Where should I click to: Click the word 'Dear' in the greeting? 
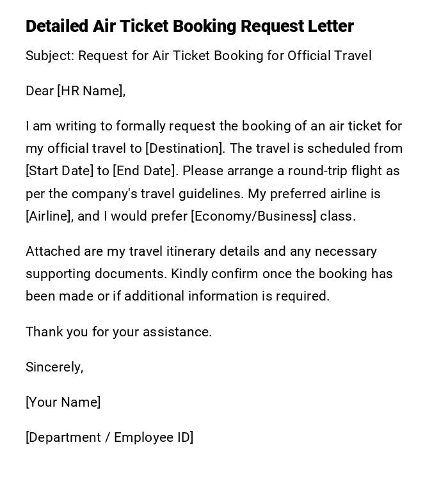pyautogui.click(x=40, y=91)
